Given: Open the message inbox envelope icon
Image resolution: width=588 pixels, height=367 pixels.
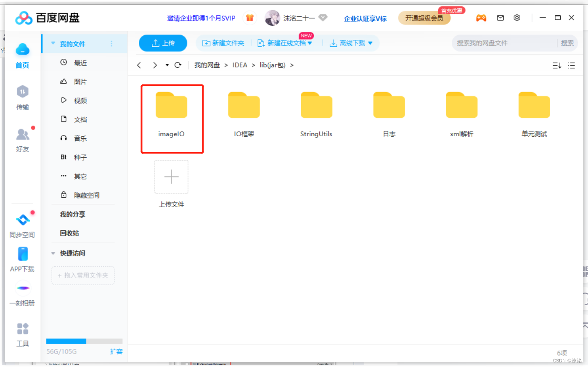Looking at the screenshot, I should point(500,18).
